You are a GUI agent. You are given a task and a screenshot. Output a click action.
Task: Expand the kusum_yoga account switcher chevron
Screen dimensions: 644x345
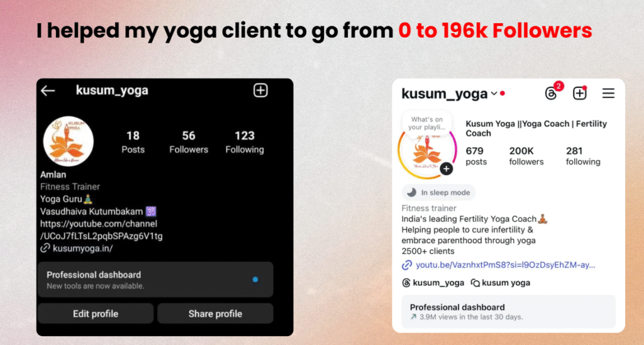(494, 94)
